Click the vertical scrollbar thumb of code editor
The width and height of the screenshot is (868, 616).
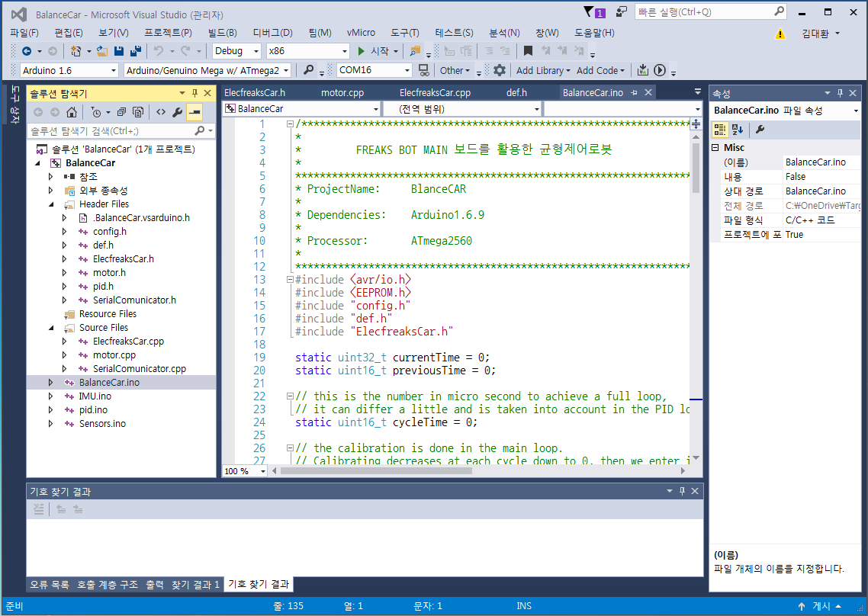pyautogui.click(x=696, y=168)
